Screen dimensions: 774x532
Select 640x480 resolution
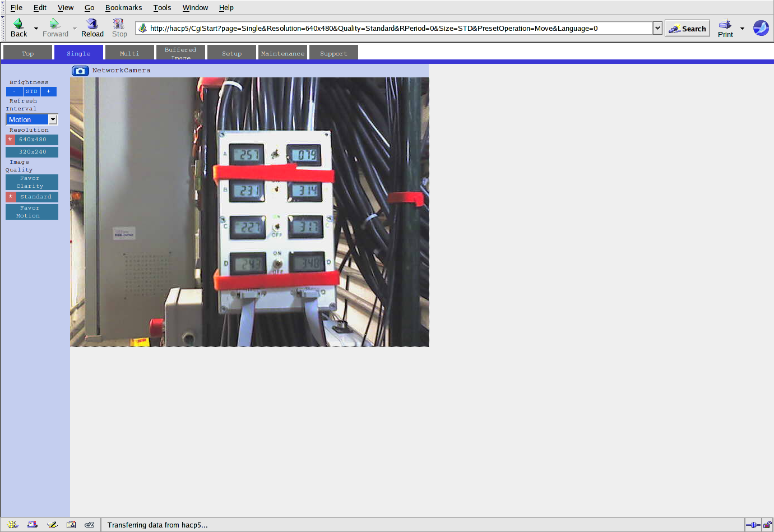coord(32,140)
